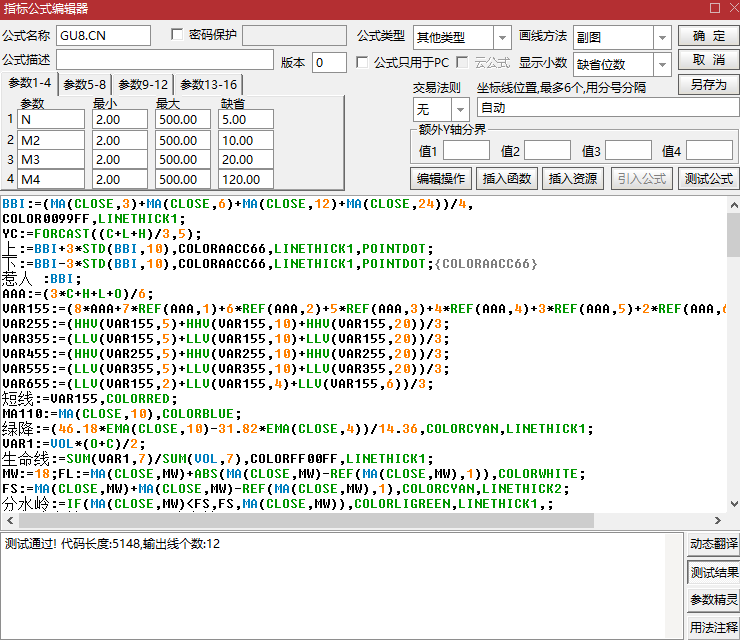
Task: Click default value 20.00 for M3
Action: pyautogui.click(x=246, y=160)
